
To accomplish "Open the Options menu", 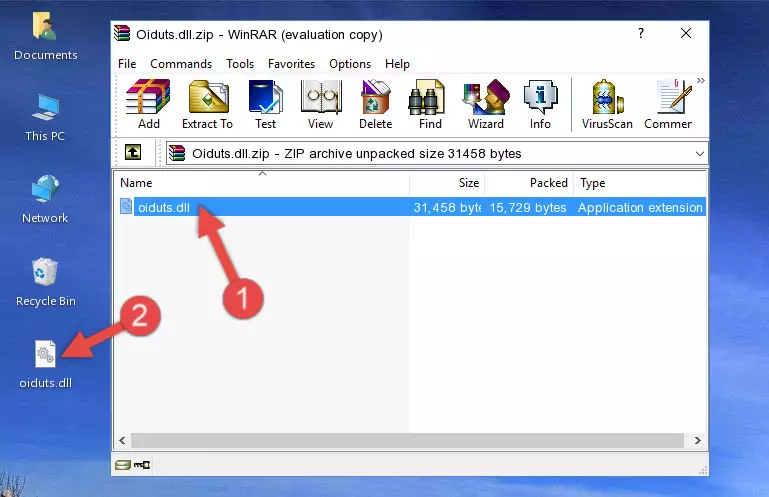I will (350, 64).
